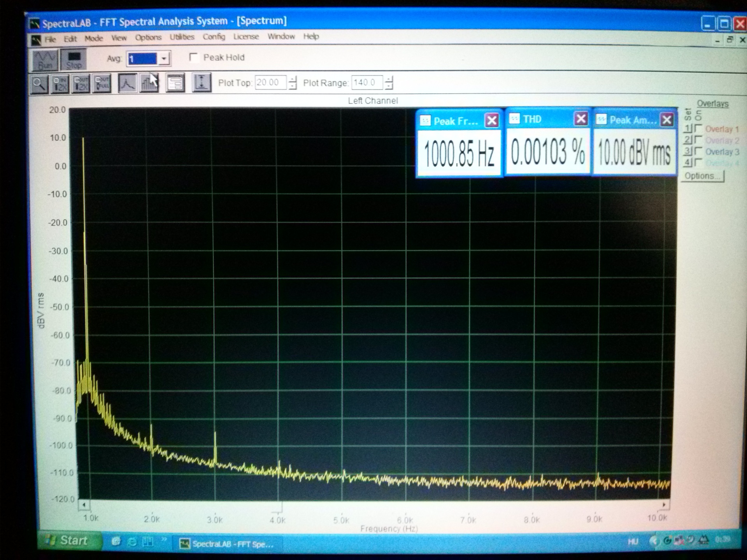This screenshot has height=560, width=747.
Task: Click the autoscale vertical range icon
Action: coord(202,82)
